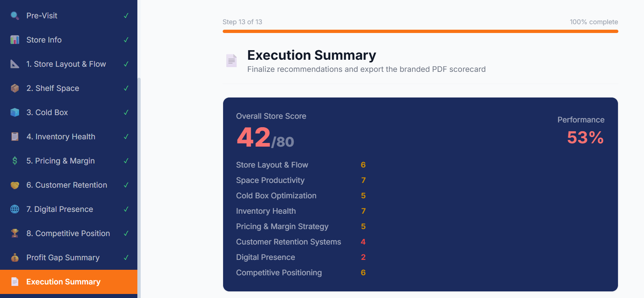Click the Customer Retention coins icon
This screenshot has height=298, width=644.
15,185
